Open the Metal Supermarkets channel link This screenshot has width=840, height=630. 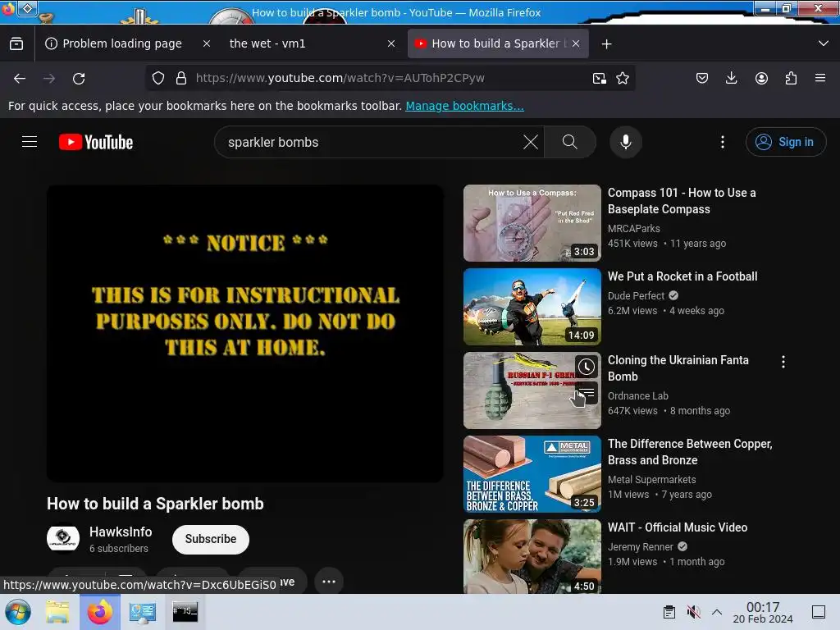[651, 479]
